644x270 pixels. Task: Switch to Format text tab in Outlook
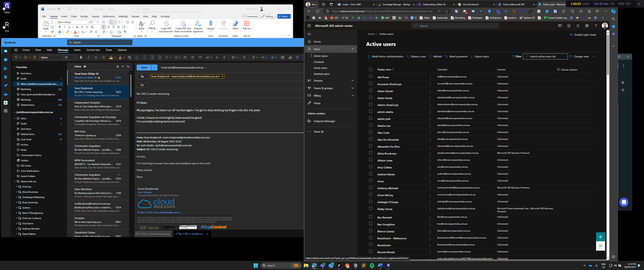tap(93, 50)
